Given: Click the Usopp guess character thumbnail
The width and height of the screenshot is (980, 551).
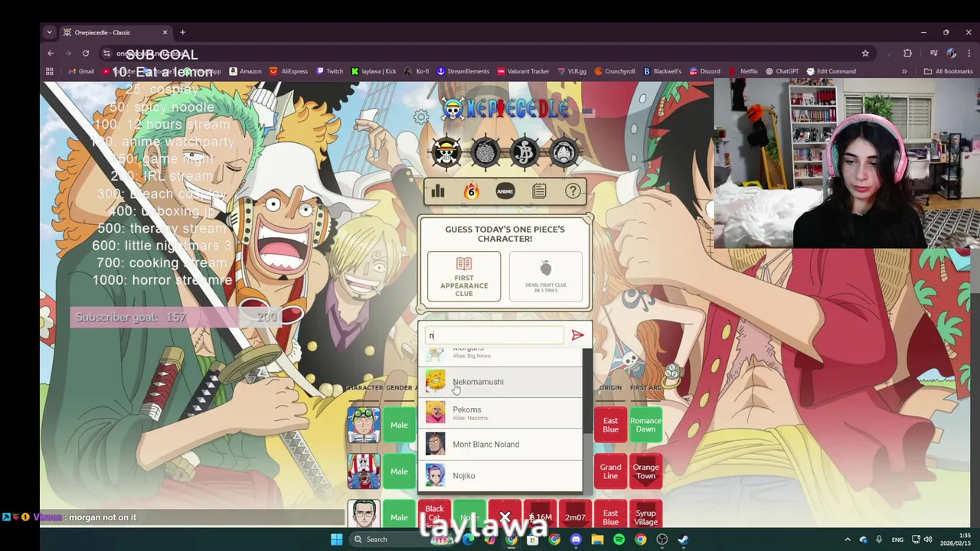Looking at the screenshot, I should (363, 425).
